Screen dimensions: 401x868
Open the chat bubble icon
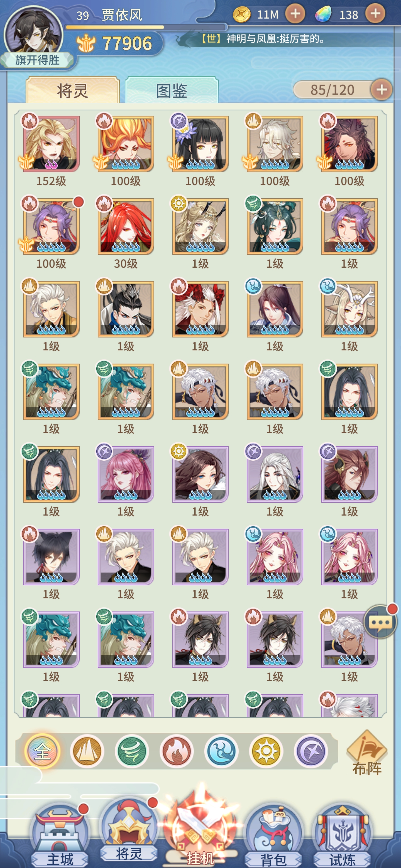pyautogui.click(x=380, y=622)
